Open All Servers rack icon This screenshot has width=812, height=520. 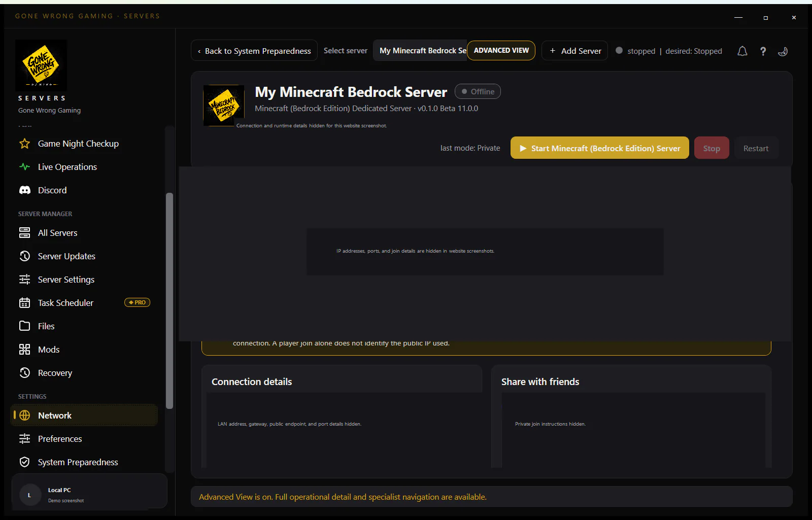pyautogui.click(x=24, y=233)
